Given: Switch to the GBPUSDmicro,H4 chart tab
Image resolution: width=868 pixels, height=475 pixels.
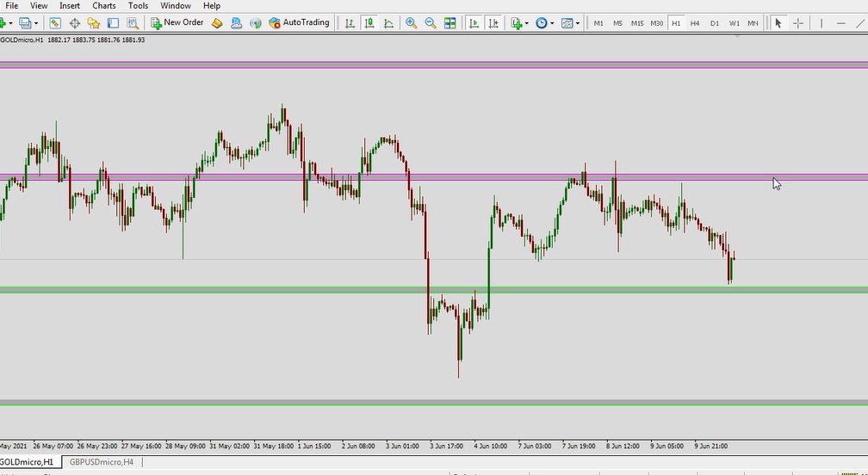Looking at the screenshot, I should (x=102, y=462).
